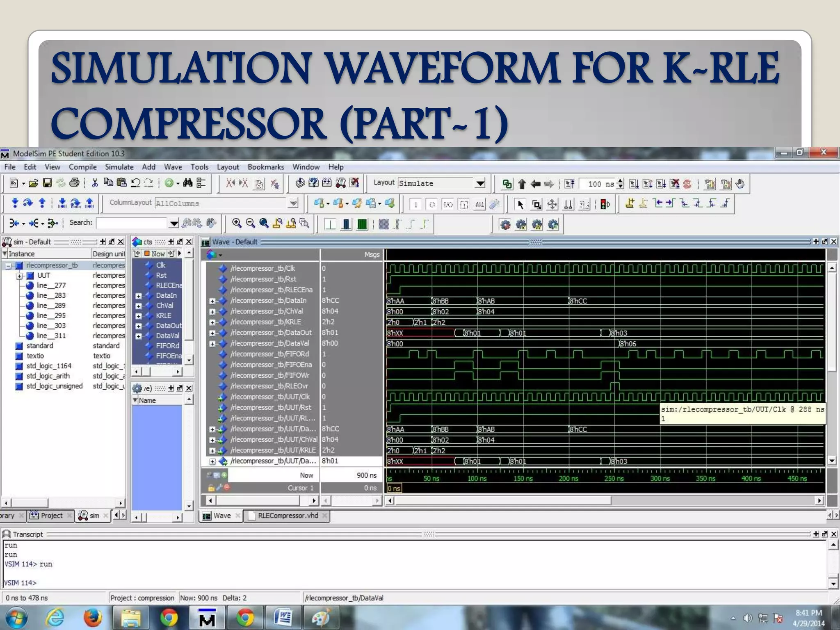Open the File menu
Image resolution: width=840 pixels, height=630 pixels.
10,167
